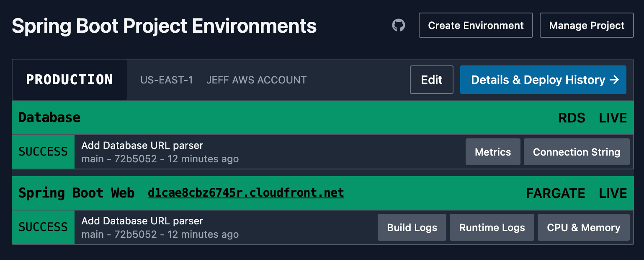This screenshot has height=260, width=644.
Task: Click the FARGATE label
Action: tap(556, 193)
